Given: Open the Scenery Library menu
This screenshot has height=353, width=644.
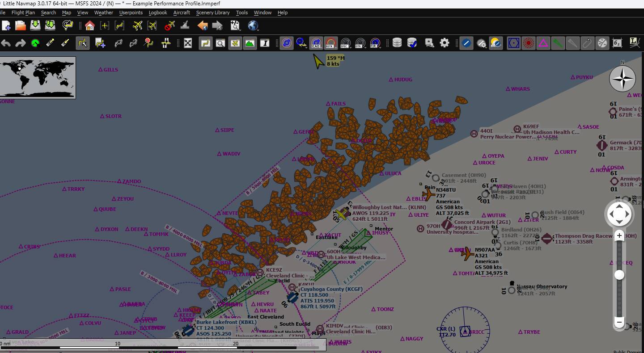Looking at the screenshot, I should click(212, 13).
